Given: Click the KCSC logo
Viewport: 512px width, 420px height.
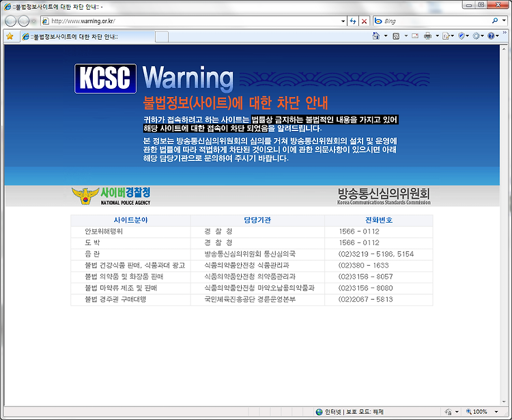Looking at the screenshot, I should [x=105, y=79].
